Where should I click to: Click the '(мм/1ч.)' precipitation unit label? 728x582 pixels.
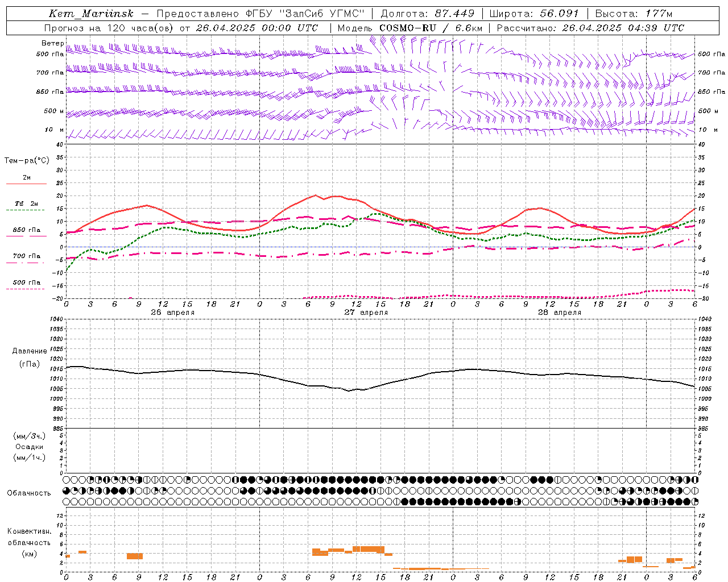point(30,457)
